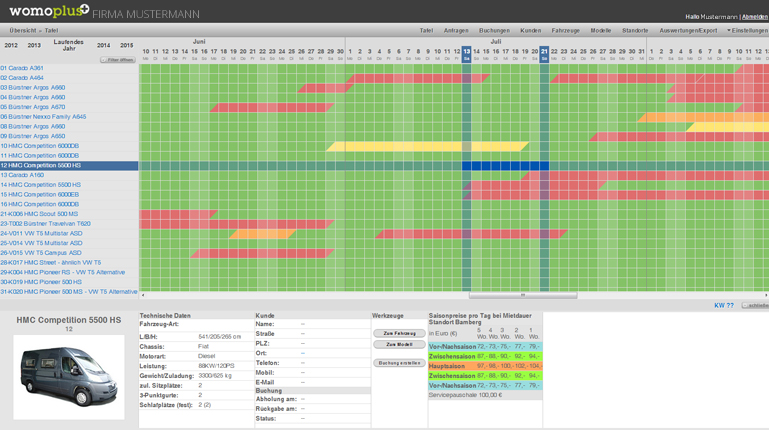Open vehicle 15 HMC Competition 6000EB
Viewport: 769px width, 430px height.
pos(40,195)
